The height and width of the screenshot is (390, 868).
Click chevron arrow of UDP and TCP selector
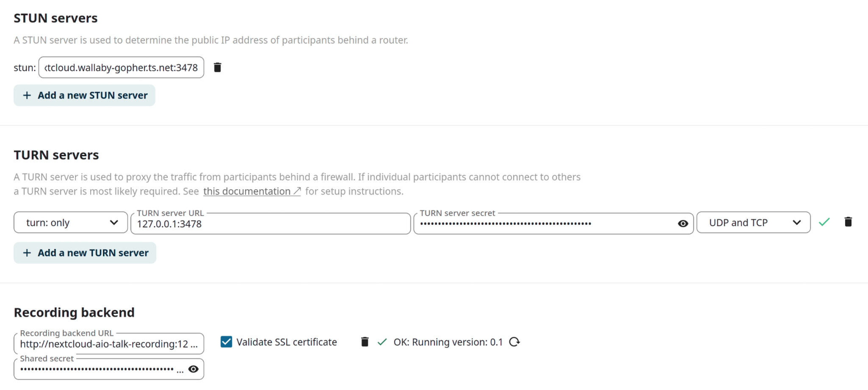796,222
